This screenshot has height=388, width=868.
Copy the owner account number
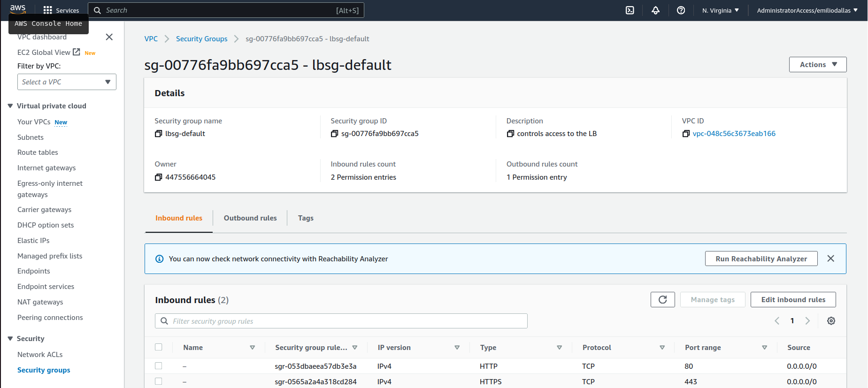[x=158, y=177]
